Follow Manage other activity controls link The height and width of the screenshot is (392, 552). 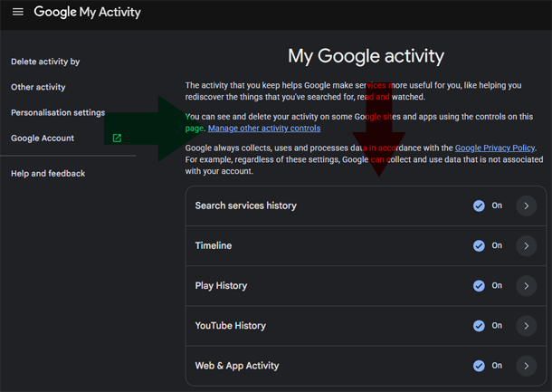click(x=264, y=129)
